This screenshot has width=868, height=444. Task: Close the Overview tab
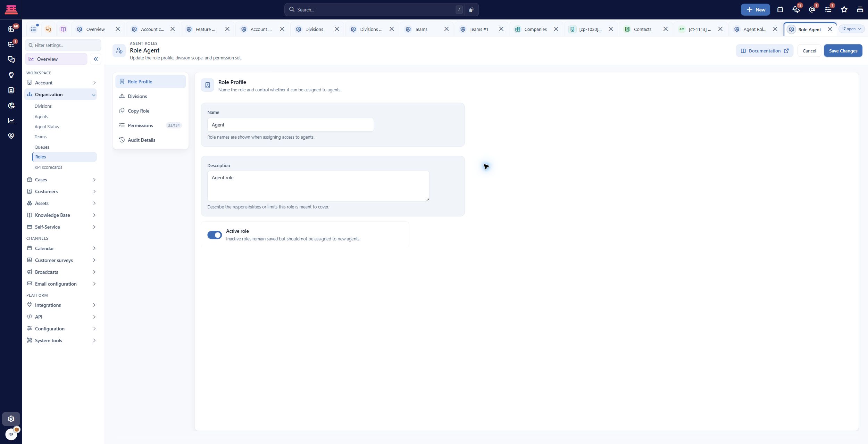point(118,29)
